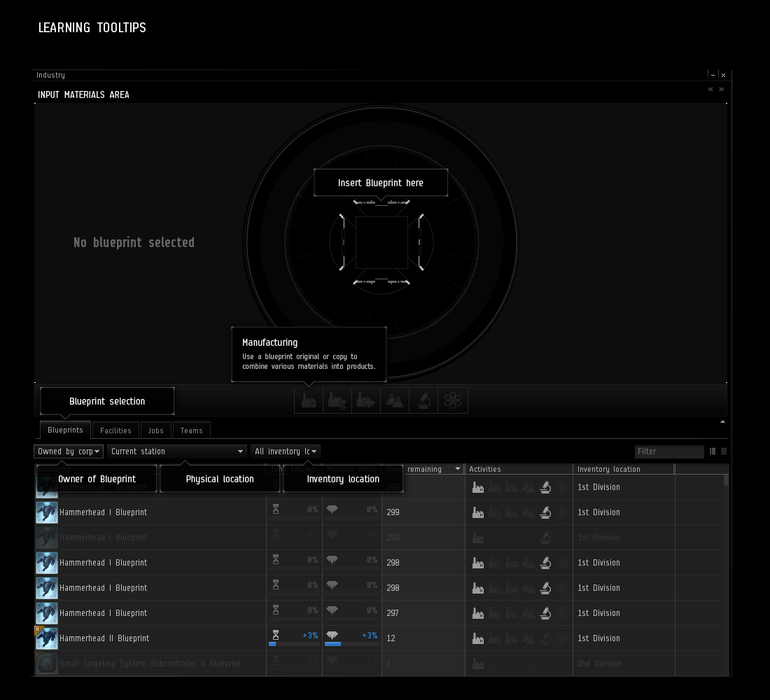Open the Current station dropdown
The width and height of the screenshot is (770, 700).
click(x=177, y=451)
